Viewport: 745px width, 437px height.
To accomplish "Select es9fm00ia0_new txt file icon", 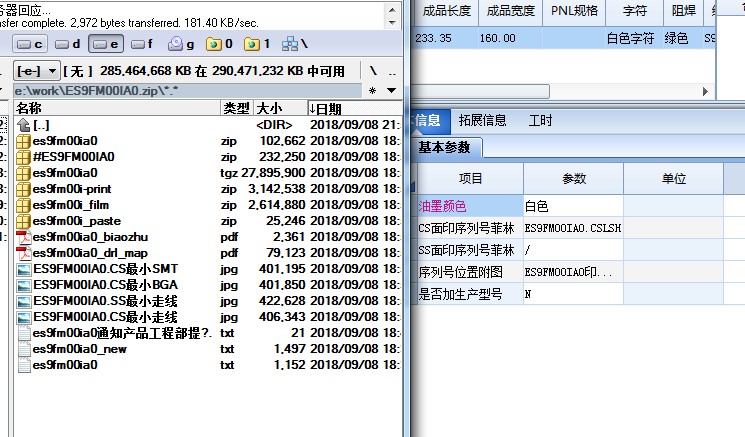I will 24,349.
